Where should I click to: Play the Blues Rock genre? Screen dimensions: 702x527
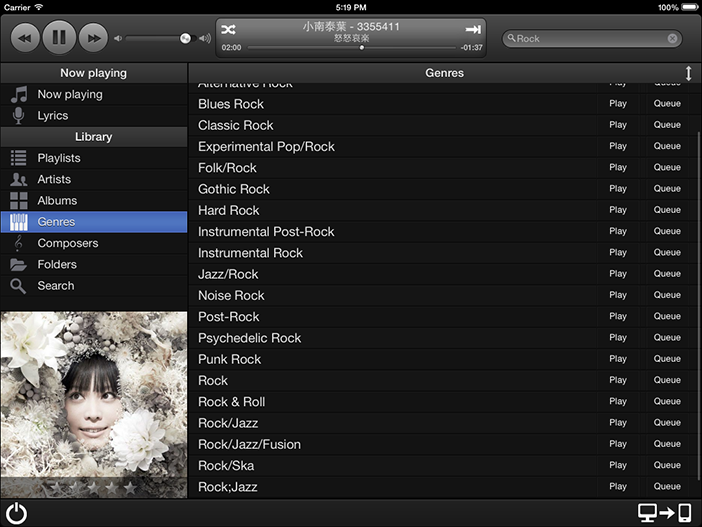(618, 104)
